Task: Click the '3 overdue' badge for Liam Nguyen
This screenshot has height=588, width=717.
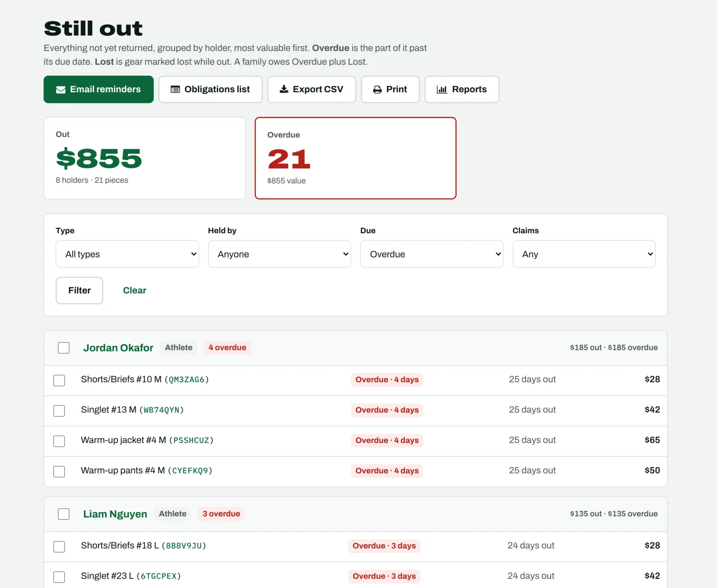Action: click(221, 514)
